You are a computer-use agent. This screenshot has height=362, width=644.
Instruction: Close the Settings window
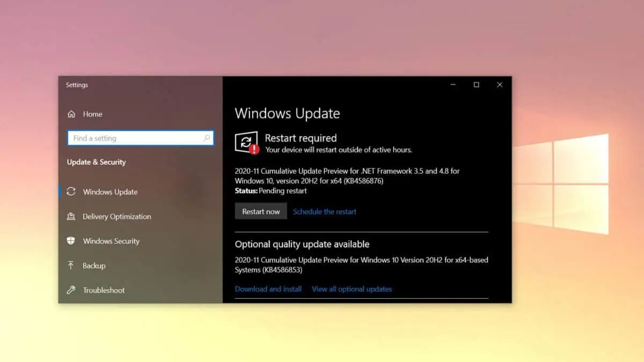click(x=500, y=85)
